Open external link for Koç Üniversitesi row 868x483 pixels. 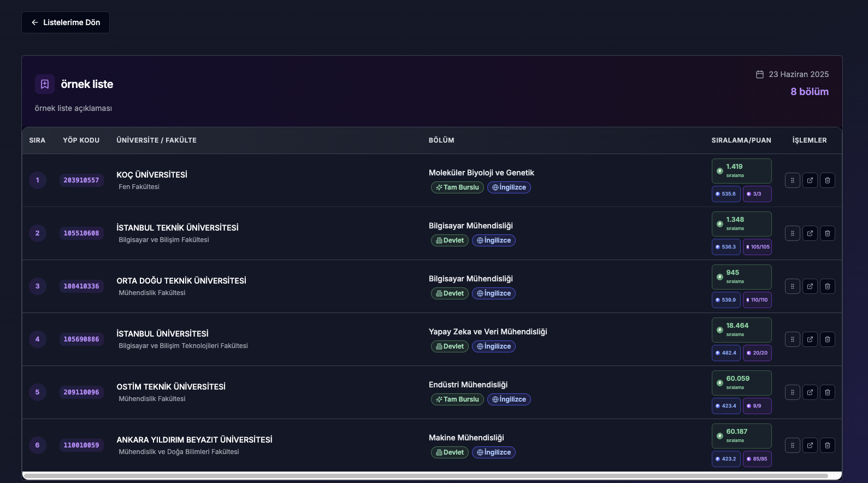[x=810, y=180]
